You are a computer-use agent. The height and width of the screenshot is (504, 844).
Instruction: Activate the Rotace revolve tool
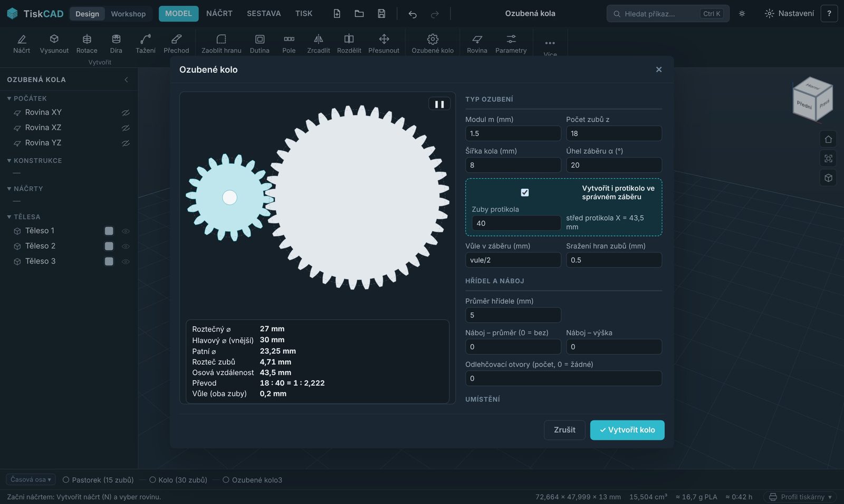87,44
